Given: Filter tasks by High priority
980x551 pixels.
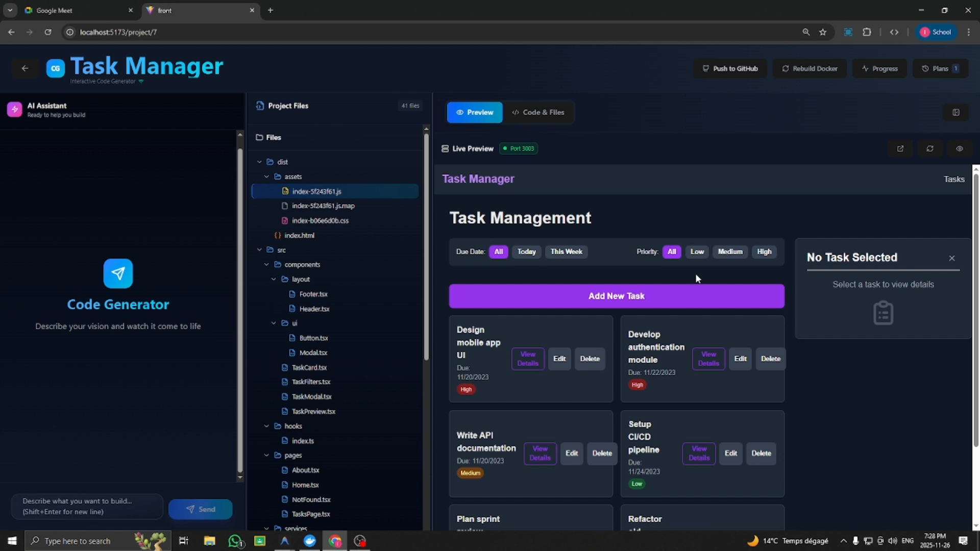Looking at the screenshot, I should 764,252.
